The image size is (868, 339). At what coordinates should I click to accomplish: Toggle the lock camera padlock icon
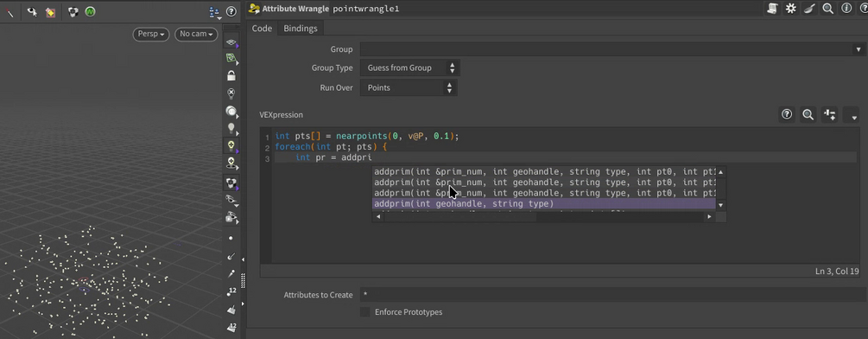pyautogui.click(x=231, y=75)
